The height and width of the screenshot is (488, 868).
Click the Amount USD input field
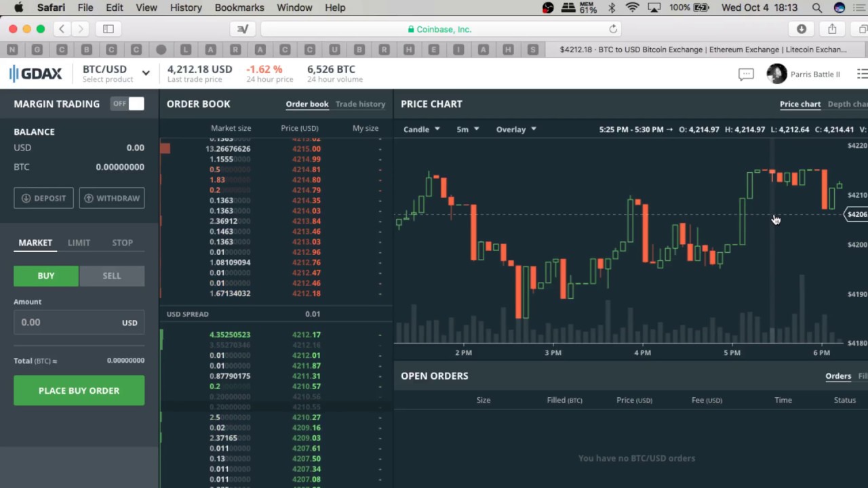pyautogui.click(x=79, y=323)
